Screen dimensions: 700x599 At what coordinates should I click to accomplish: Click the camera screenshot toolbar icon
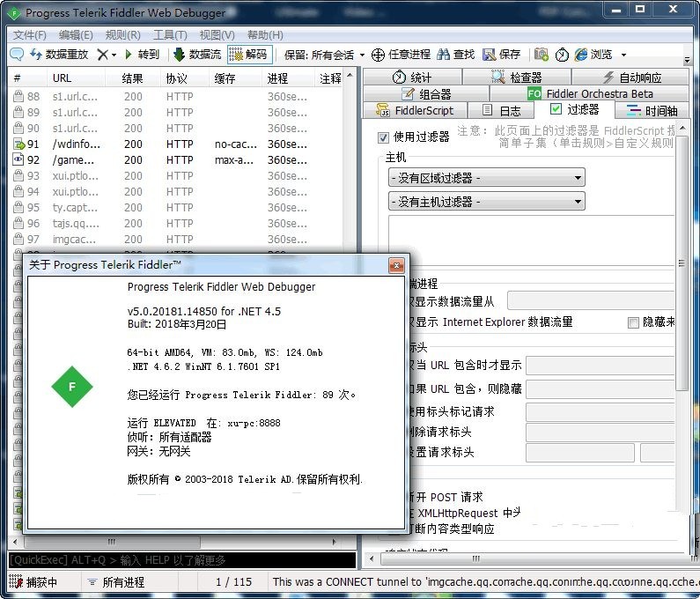pyautogui.click(x=542, y=55)
